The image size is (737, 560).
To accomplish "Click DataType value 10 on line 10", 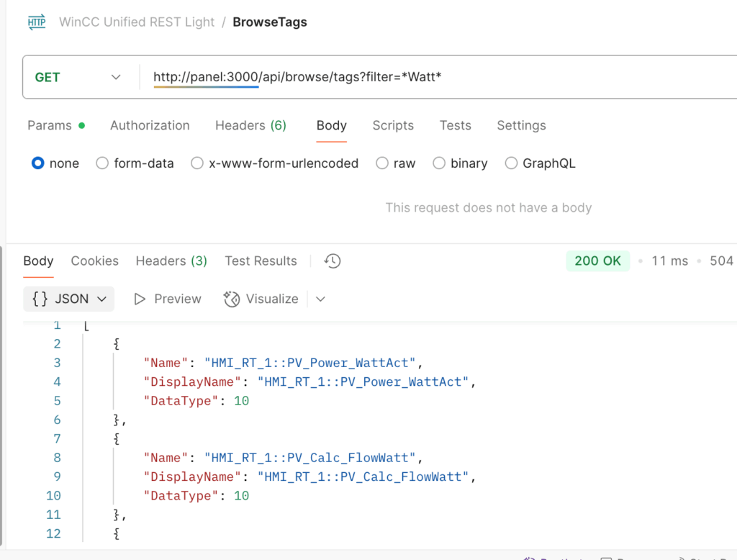I will click(242, 496).
